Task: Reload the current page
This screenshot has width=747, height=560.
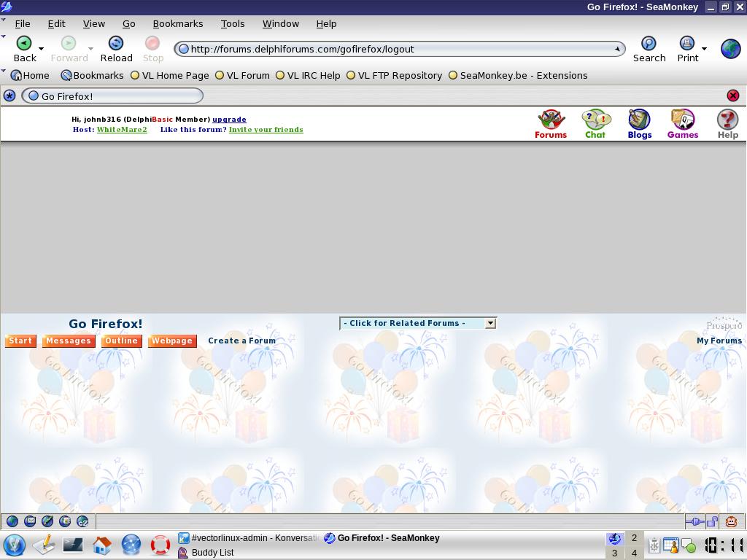Action: tap(116, 49)
